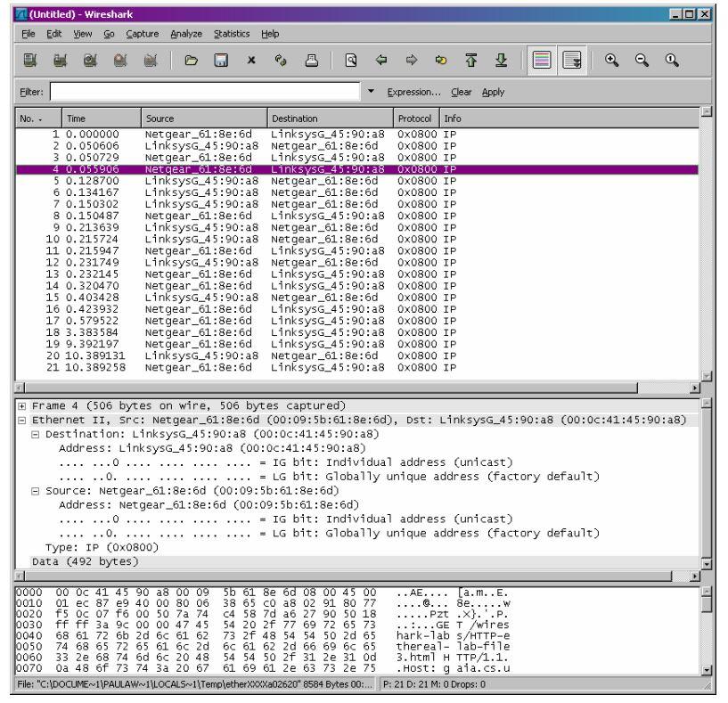Open a capture file icon
This screenshot has width=728, height=703.
click(191, 61)
